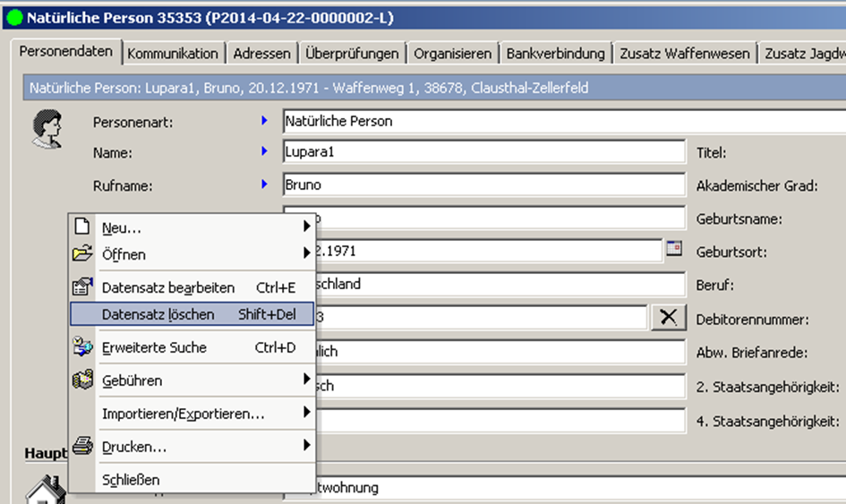
Task: Expand the Neu… submenu arrow
Action: click(307, 227)
